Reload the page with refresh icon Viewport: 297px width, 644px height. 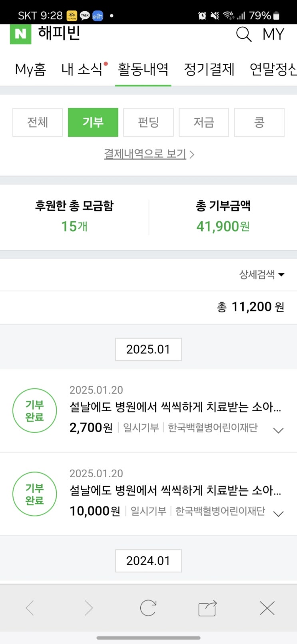click(x=148, y=608)
